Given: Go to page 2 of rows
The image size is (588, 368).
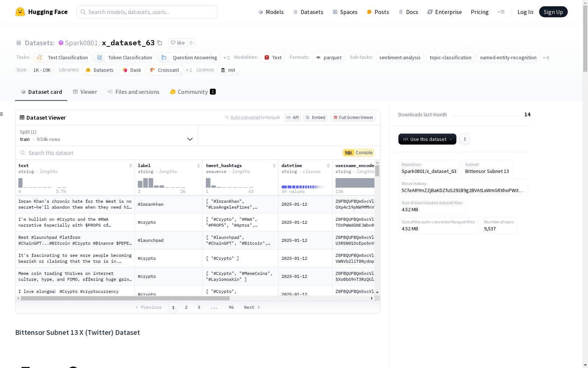Looking at the screenshot, I should (186, 307).
